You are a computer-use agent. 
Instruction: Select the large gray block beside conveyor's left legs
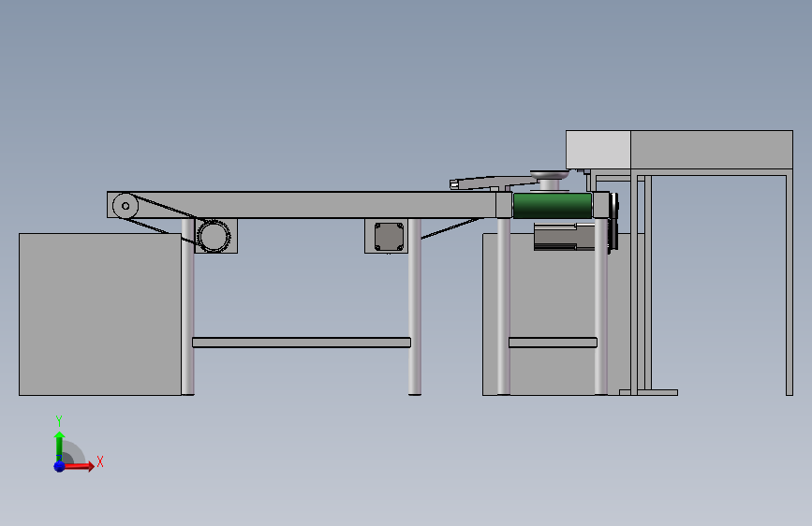(100, 314)
